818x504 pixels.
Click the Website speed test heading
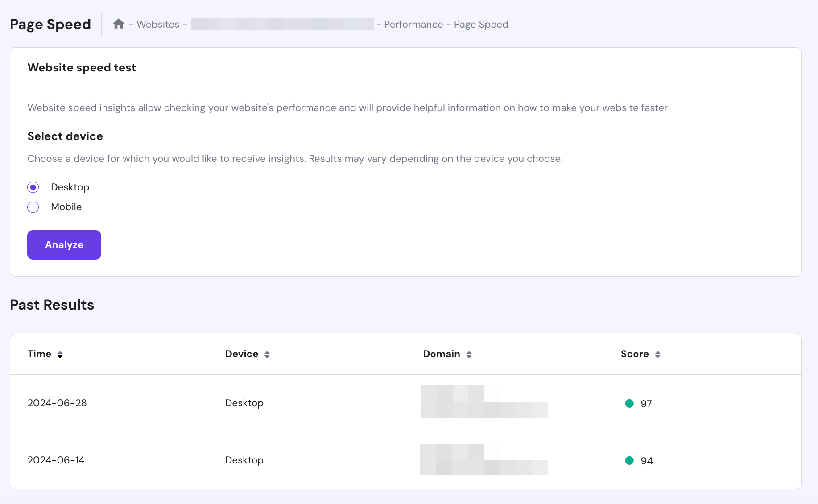[82, 68]
